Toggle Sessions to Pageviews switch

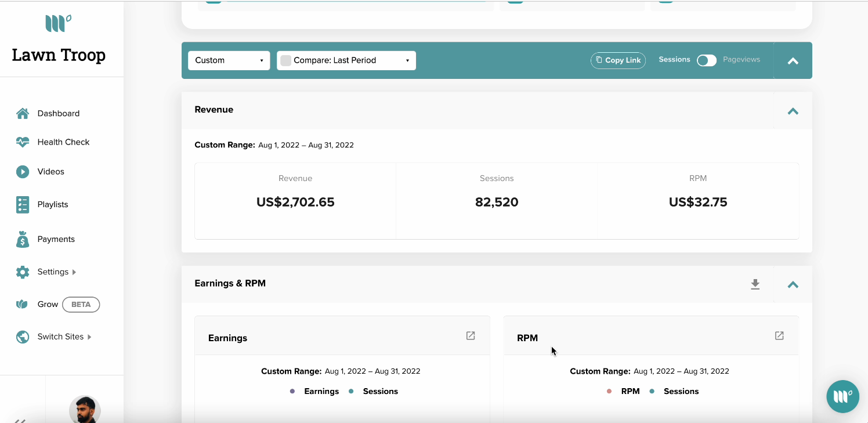pos(707,60)
